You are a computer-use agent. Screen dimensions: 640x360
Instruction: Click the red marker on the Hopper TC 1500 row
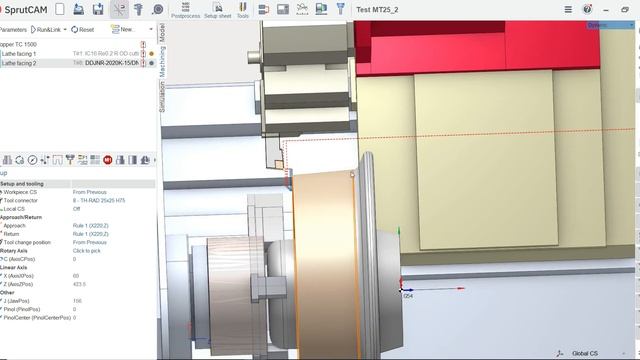(x=143, y=44)
